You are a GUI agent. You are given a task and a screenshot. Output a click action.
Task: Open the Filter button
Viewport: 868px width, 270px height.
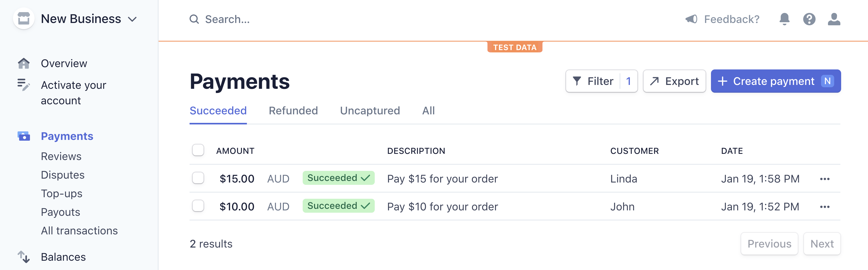(x=601, y=81)
